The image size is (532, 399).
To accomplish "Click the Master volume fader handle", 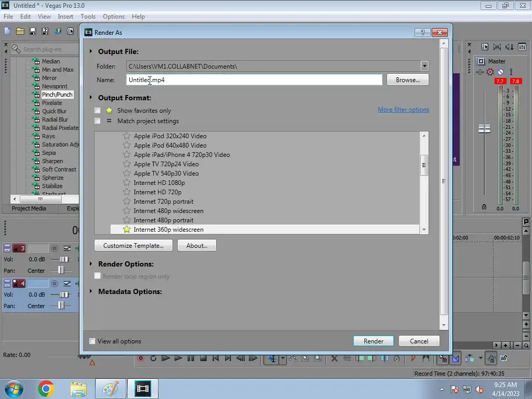I will (x=485, y=129).
